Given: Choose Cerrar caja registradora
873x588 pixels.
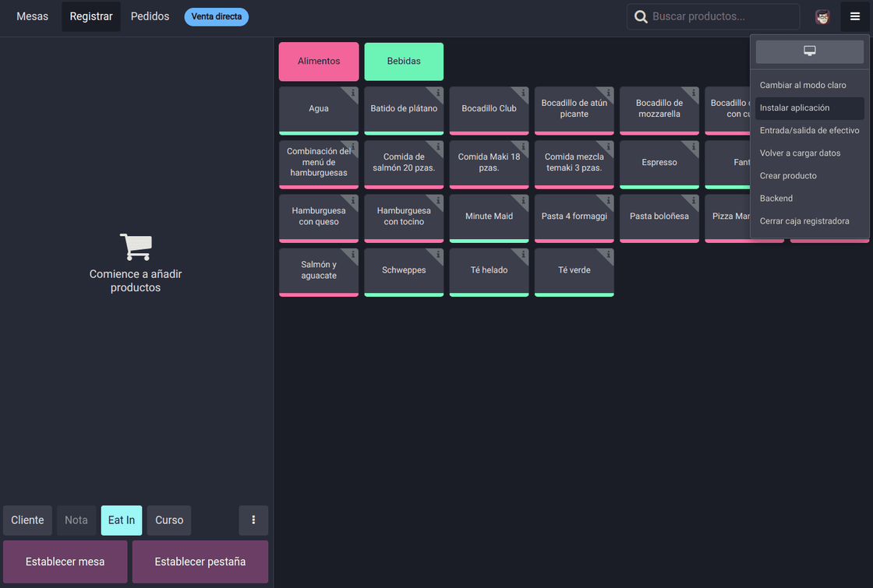Looking at the screenshot, I should (x=810, y=221).
